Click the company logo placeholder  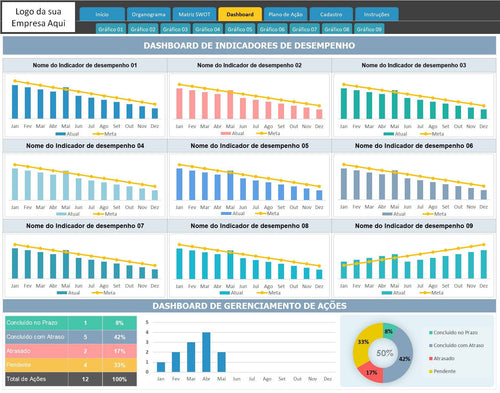point(38,17)
